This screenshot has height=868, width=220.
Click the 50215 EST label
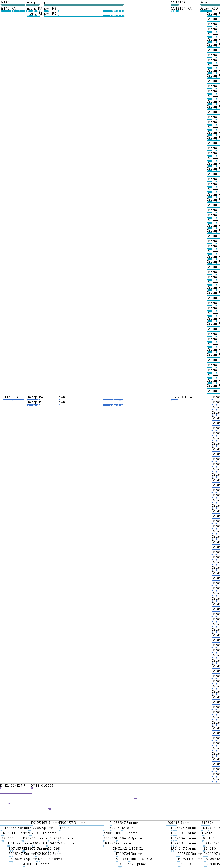coord(114,827)
